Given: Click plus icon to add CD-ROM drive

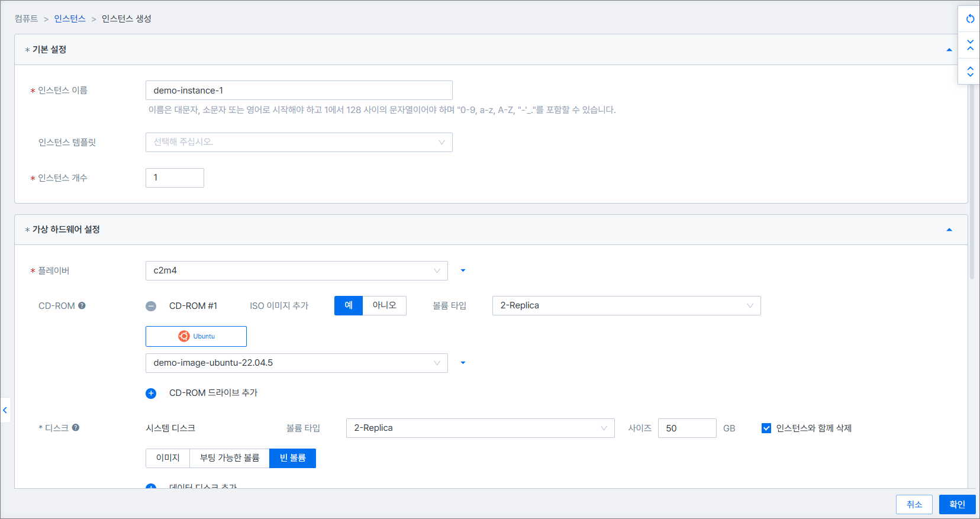Looking at the screenshot, I should (x=151, y=394).
